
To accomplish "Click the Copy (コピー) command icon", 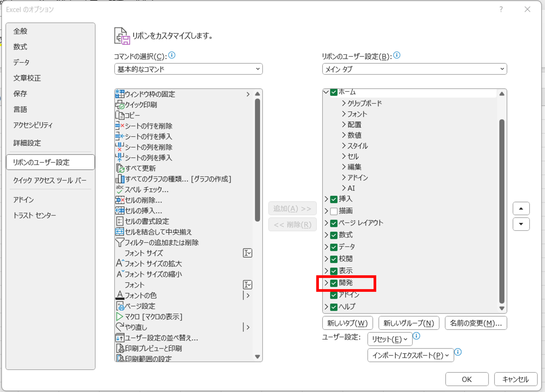I will tap(120, 116).
